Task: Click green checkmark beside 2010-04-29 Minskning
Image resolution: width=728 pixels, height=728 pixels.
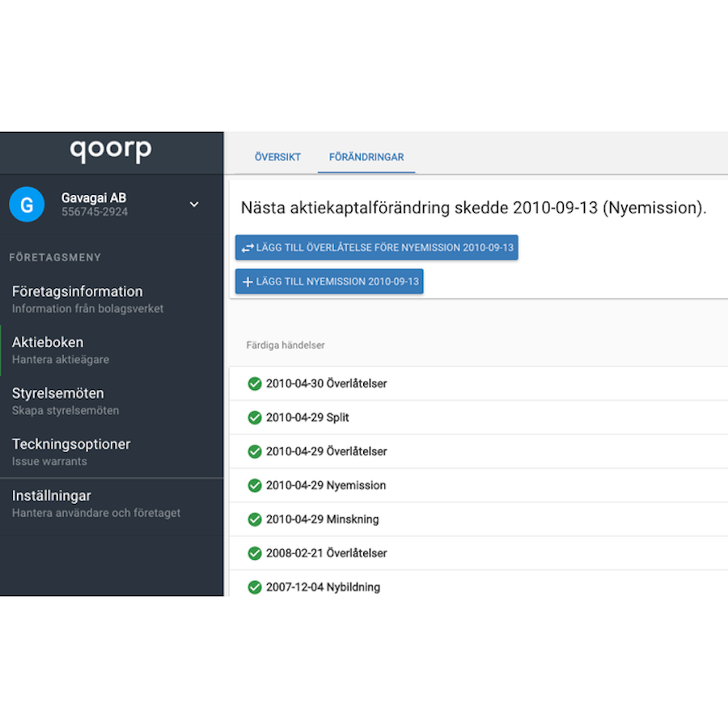Action: tap(255, 519)
